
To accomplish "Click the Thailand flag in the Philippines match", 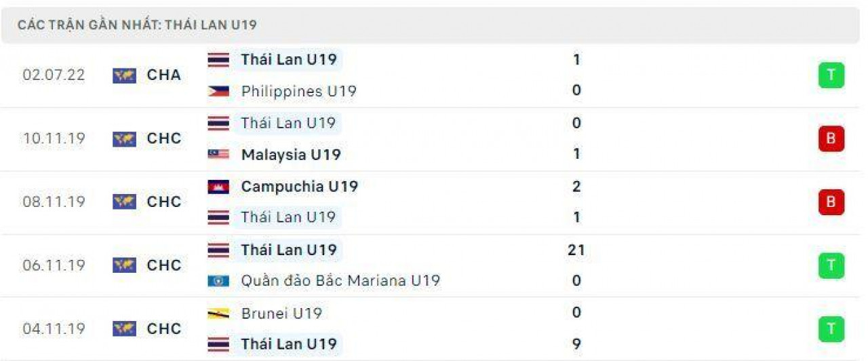I will pos(218,60).
